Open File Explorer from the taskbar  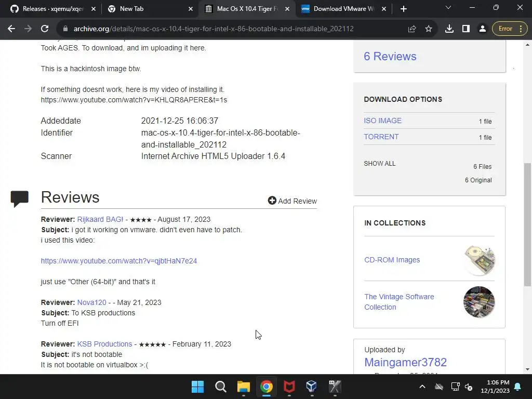tap(243, 387)
